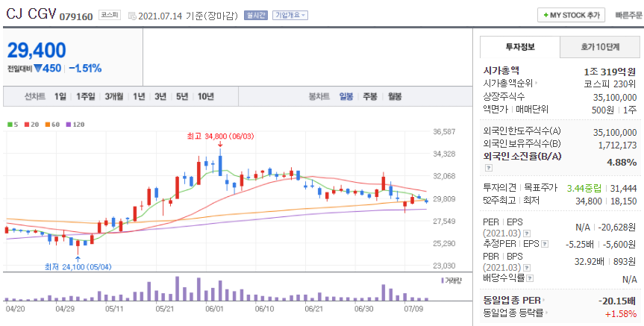
Task: Click the -20.15배 sector PER value
Action: [x=617, y=301]
